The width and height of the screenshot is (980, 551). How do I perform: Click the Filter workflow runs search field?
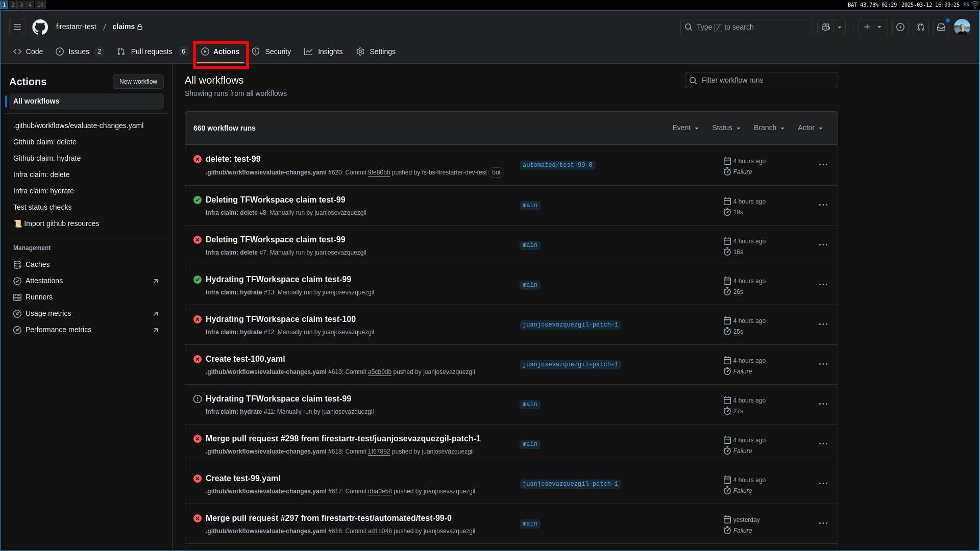point(761,80)
